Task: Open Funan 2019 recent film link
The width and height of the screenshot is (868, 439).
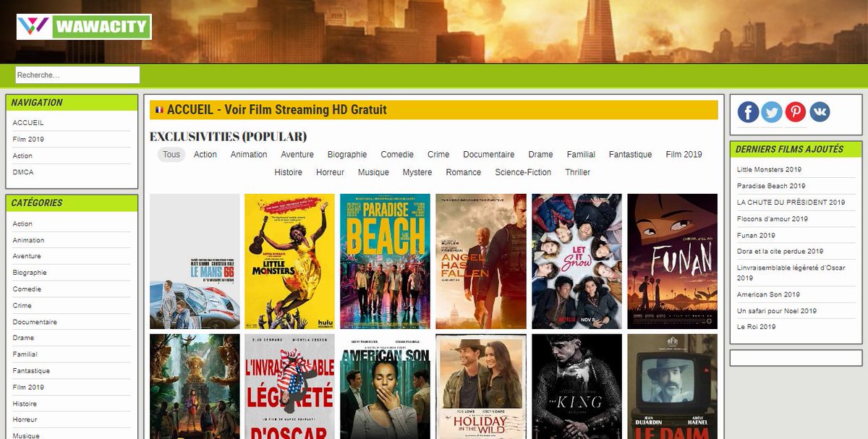Action: [756, 235]
